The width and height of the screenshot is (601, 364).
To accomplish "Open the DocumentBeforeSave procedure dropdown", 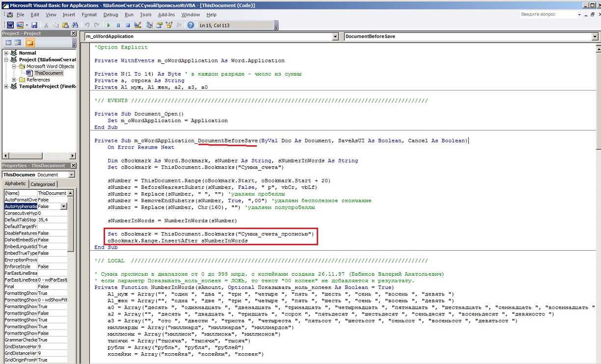I will (x=596, y=36).
